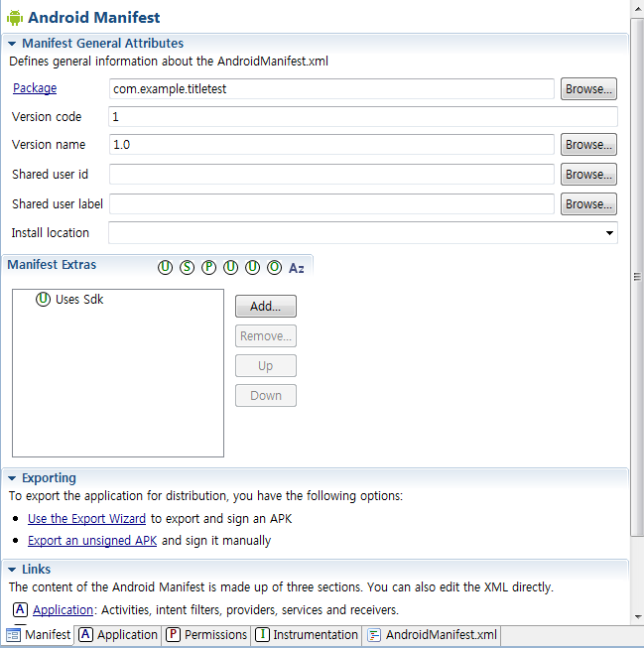The width and height of the screenshot is (644, 648).
Task: Click the Install location label
Action: (x=50, y=233)
